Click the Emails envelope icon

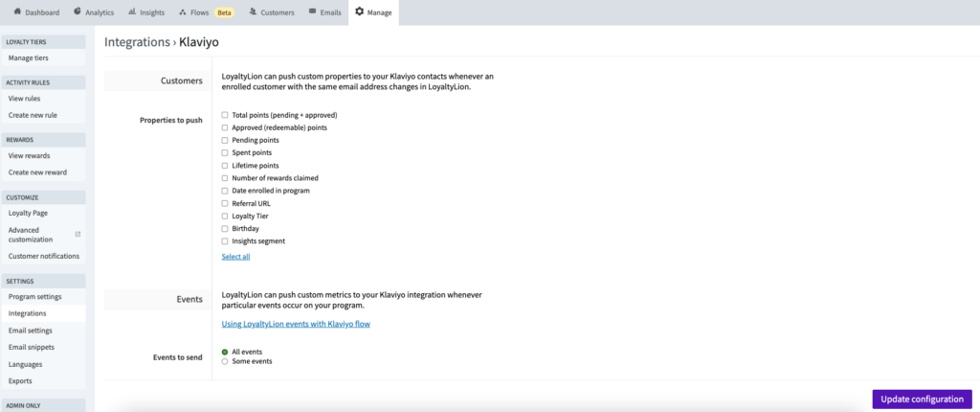pyautogui.click(x=312, y=11)
